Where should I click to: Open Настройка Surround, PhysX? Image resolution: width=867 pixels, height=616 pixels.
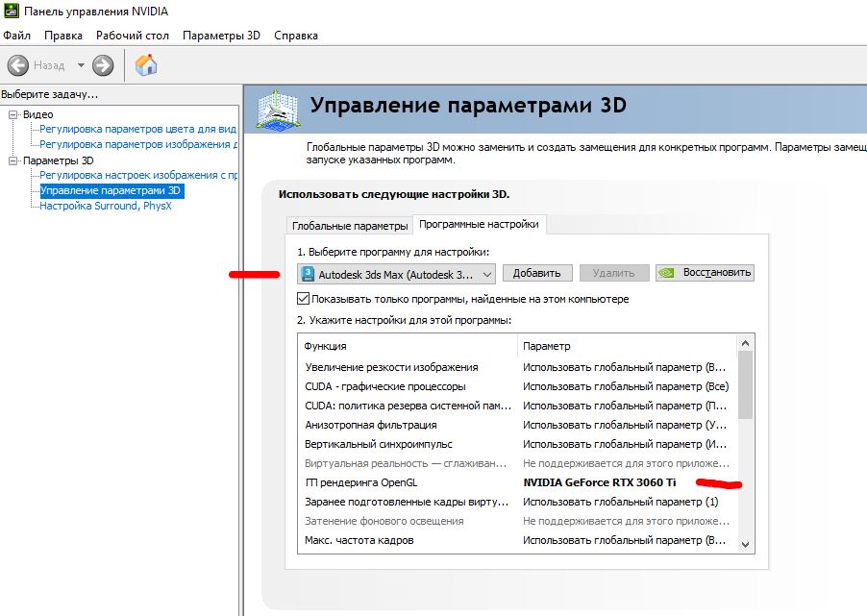tap(105, 206)
